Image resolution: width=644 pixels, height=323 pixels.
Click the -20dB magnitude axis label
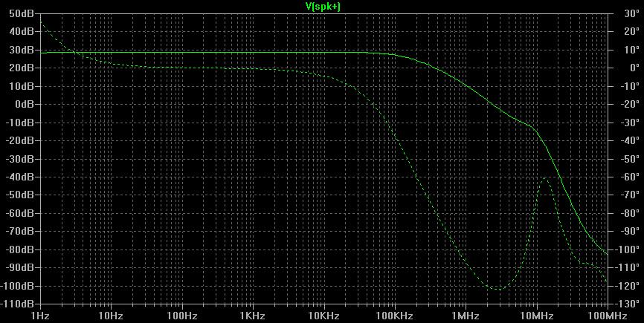click(x=19, y=140)
